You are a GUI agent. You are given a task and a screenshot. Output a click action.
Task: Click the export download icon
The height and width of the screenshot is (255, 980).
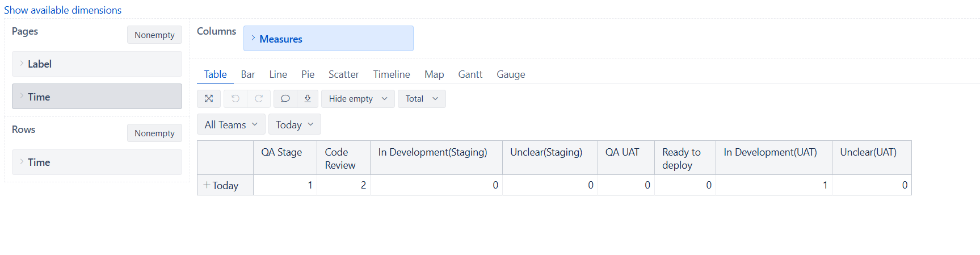click(x=308, y=99)
